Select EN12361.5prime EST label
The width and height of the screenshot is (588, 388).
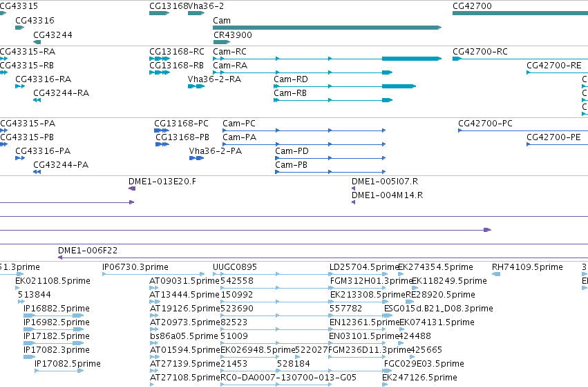coord(365,322)
